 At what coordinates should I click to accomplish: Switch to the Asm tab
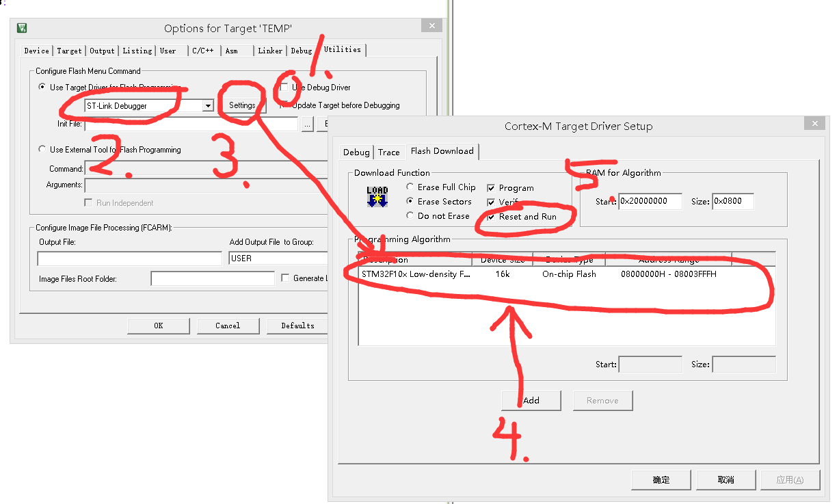[x=232, y=51]
